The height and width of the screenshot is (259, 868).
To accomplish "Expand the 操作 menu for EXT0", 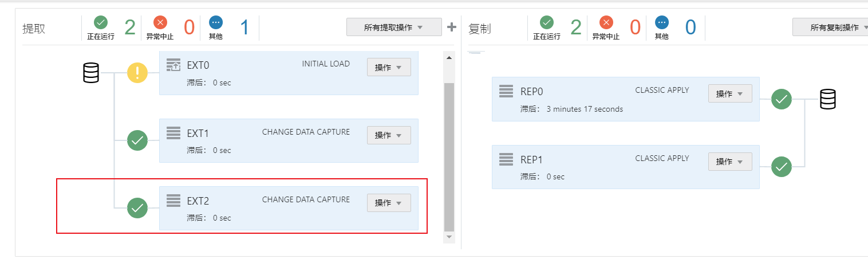I will [x=389, y=67].
